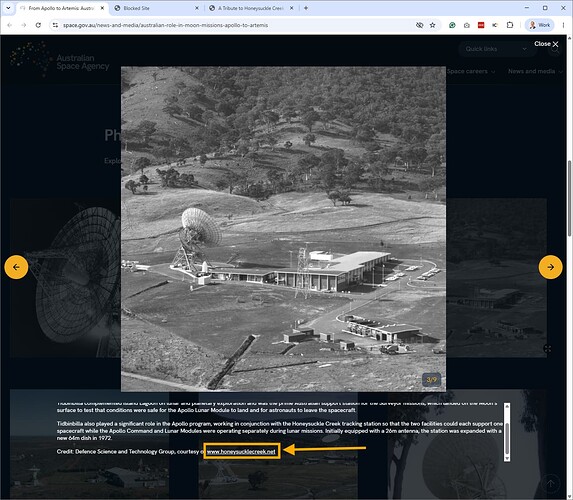Open the www.honeysucklecreek.net link
The width and height of the screenshot is (573, 500).
(x=241, y=452)
